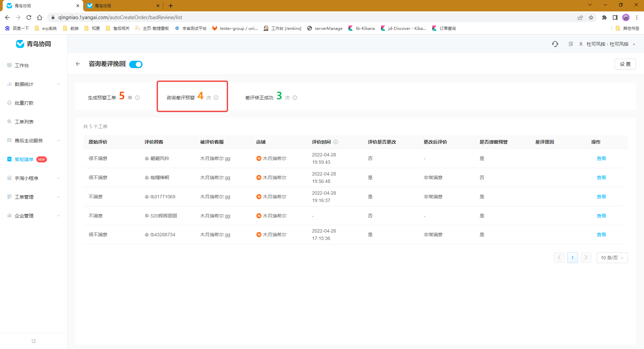
Task: Toggle the 咨询差评挽回 switch off
Action: click(136, 64)
